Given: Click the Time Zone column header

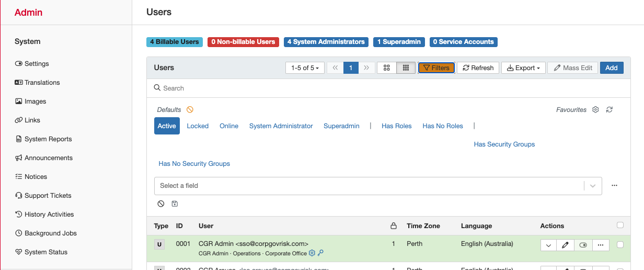Looking at the screenshot, I should [x=423, y=226].
